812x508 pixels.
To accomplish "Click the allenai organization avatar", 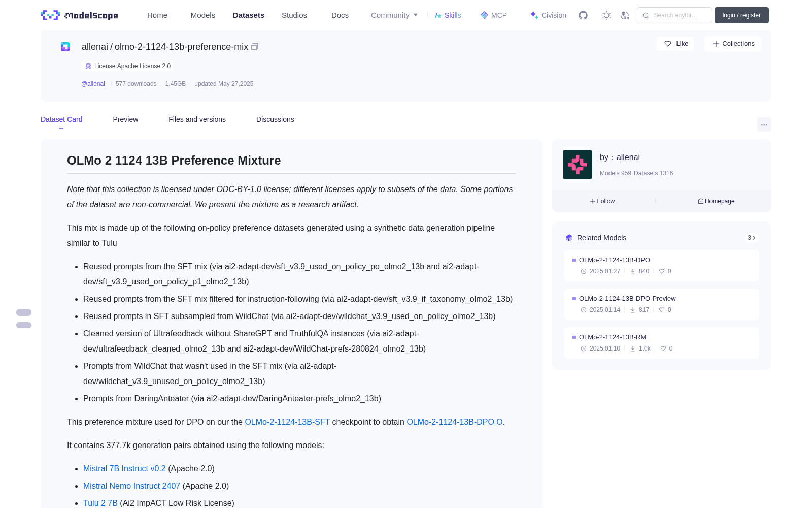I will [578, 165].
